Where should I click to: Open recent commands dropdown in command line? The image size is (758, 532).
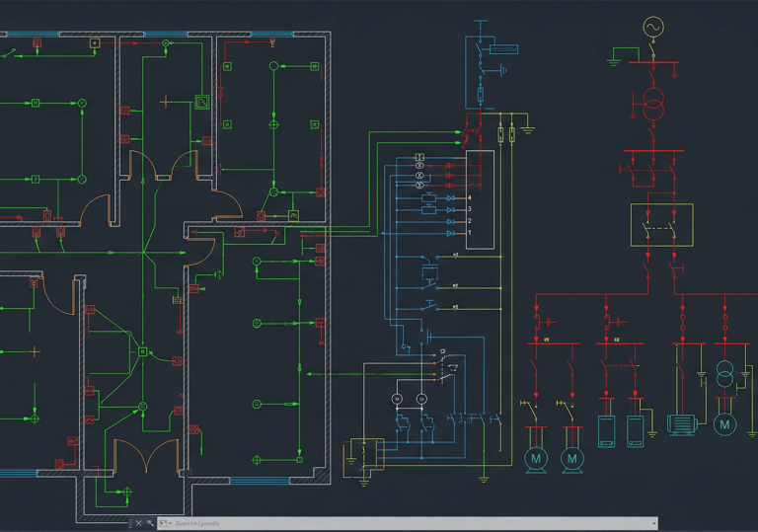(x=164, y=523)
